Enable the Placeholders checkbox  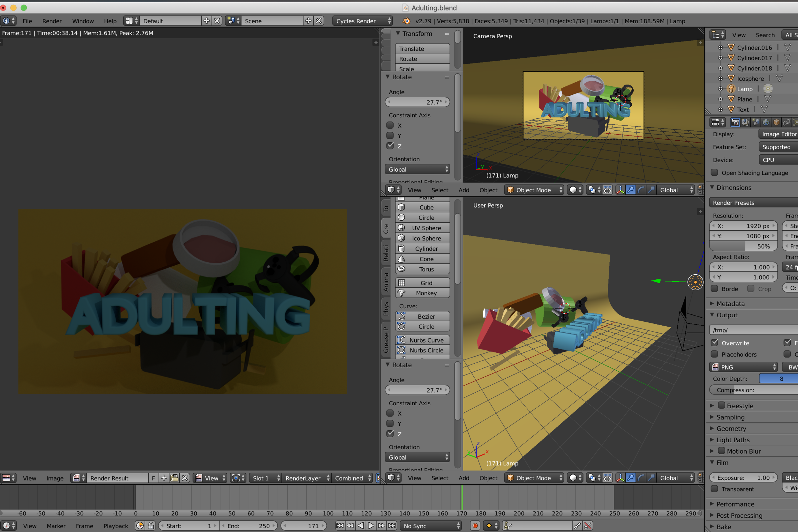click(x=714, y=354)
